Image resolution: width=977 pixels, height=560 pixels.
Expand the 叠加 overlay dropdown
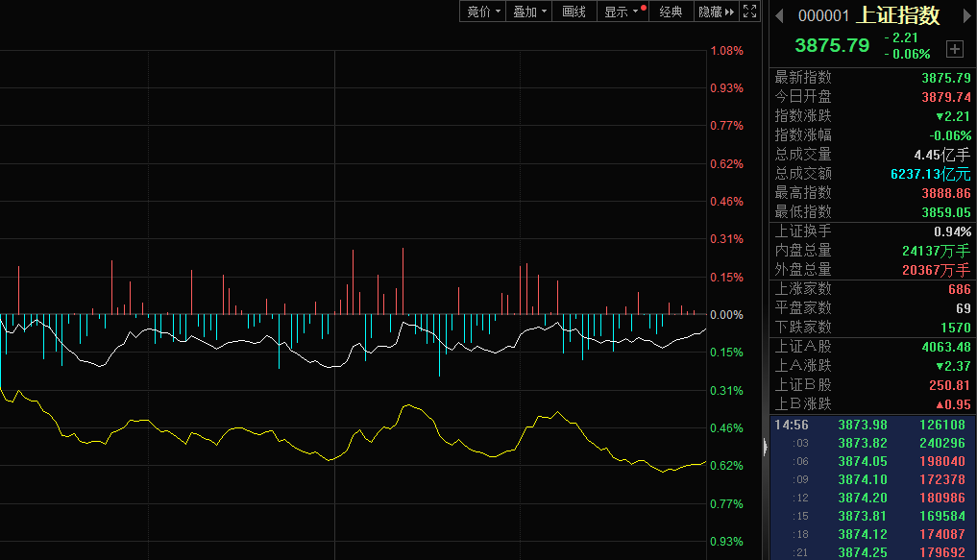530,12
